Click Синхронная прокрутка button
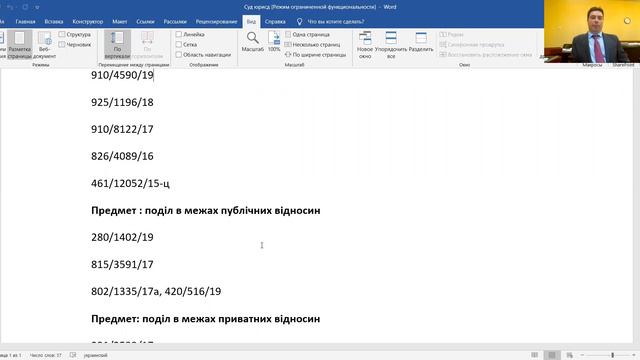This screenshot has height=360, width=640. pos(472,44)
